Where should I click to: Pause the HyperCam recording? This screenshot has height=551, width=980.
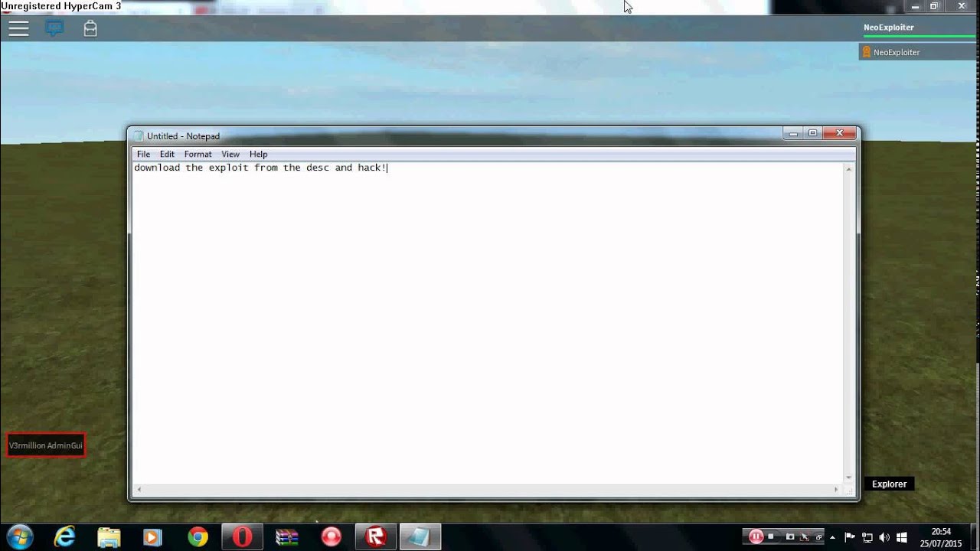pyautogui.click(x=756, y=536)
